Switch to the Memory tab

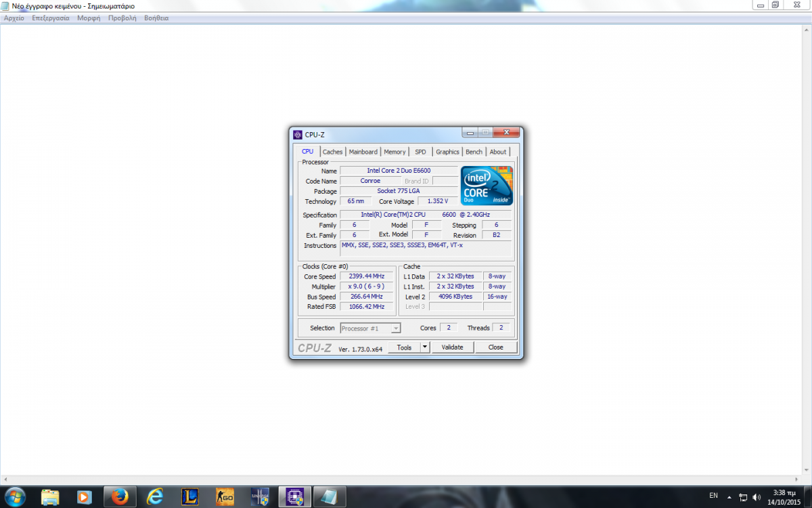(394, 152)
